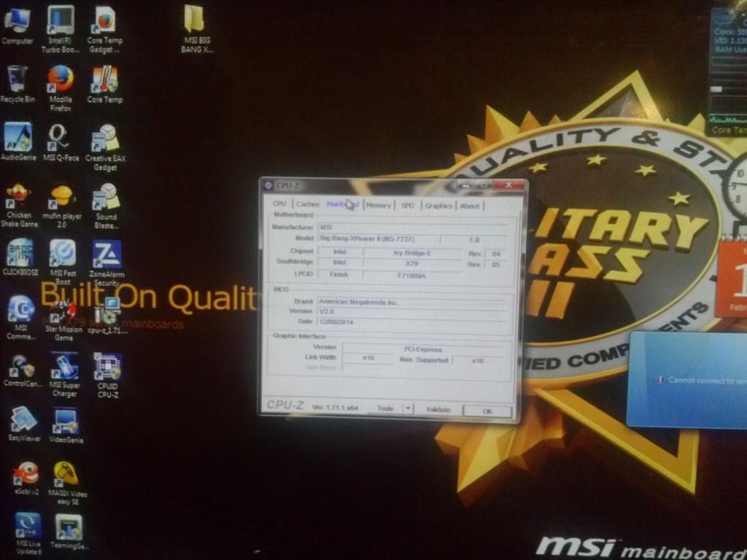Click the PCI-Express graphic interface version
The image size is (747, 560).
[422, 349]
